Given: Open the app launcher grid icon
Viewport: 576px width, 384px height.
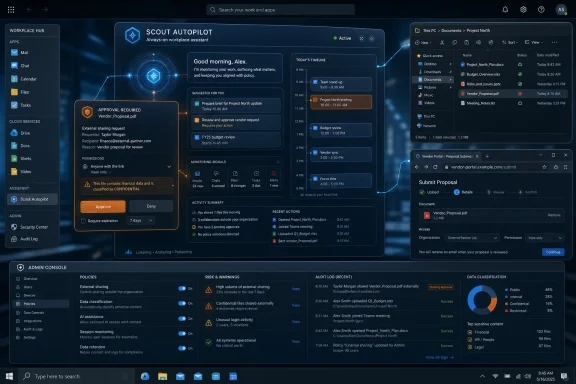Looking at the screenshot, I should [x=11, y=10].
